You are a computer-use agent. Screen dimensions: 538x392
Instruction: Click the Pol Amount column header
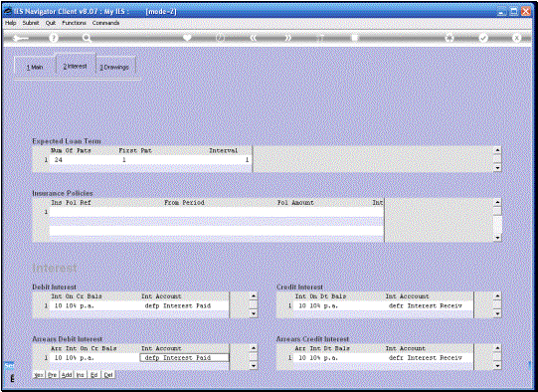click(295, 203)
